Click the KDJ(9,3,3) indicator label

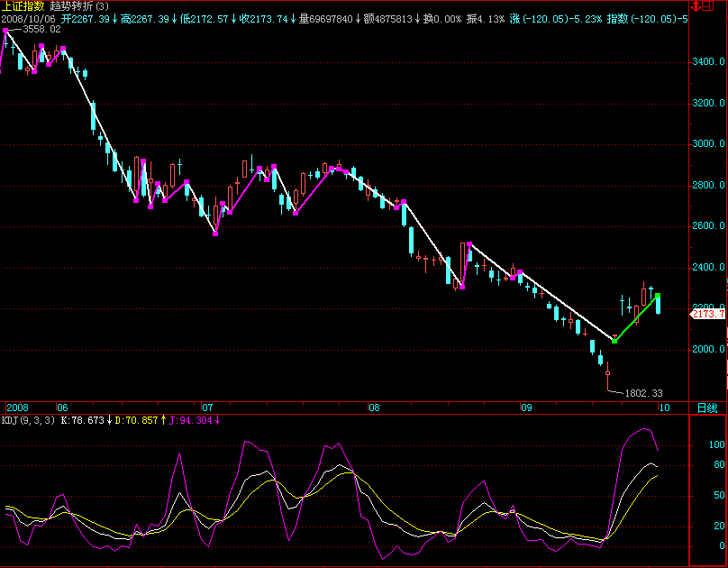(x=28, y=420)
